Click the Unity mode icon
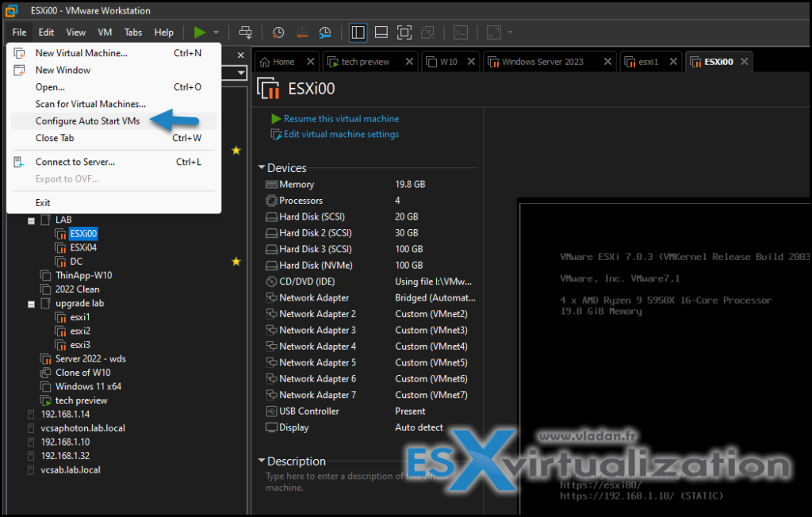The image size is (812, 517). [x=428, y=33]
